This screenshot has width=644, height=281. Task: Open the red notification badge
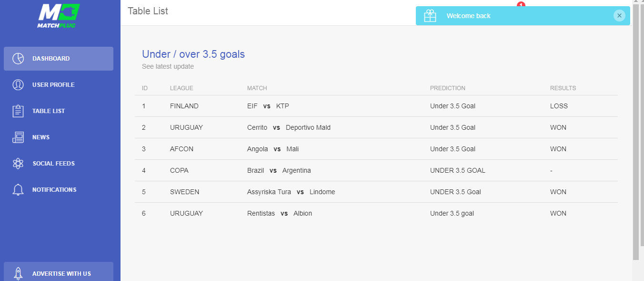point(521,4)
